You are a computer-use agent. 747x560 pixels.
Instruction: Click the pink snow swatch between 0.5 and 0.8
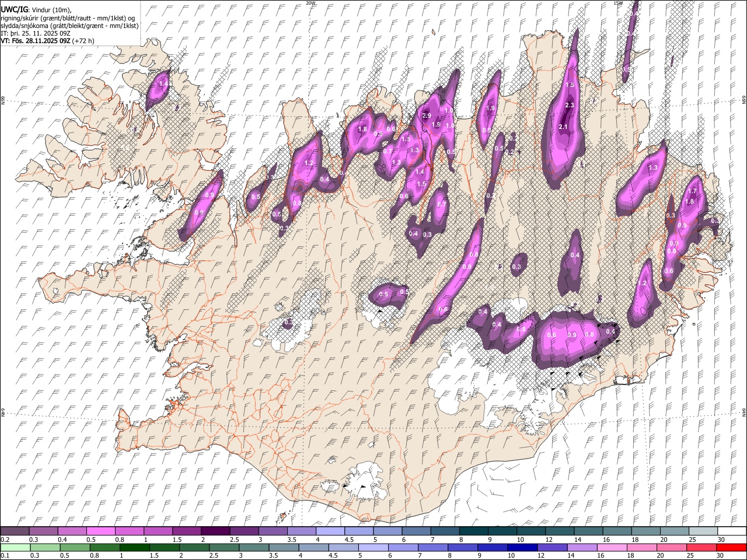pos(101,531)
